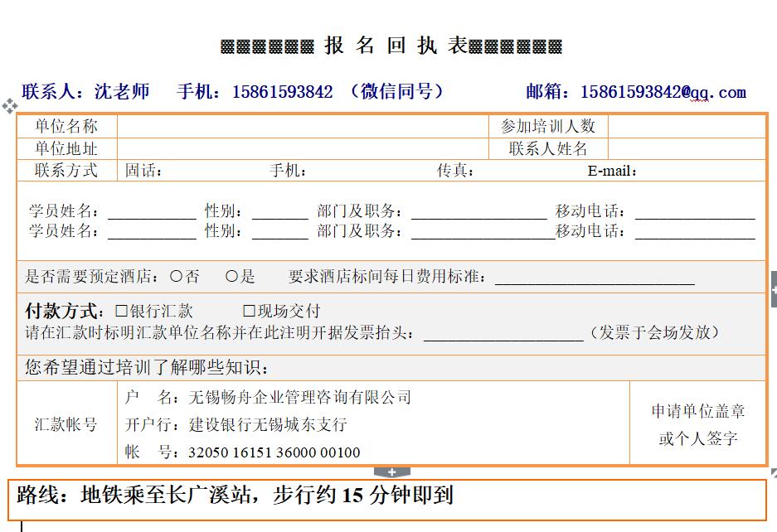Screen dimensions: 777x532
Task: Click the empty 单位地址 input cell
Action: point(304,148)
